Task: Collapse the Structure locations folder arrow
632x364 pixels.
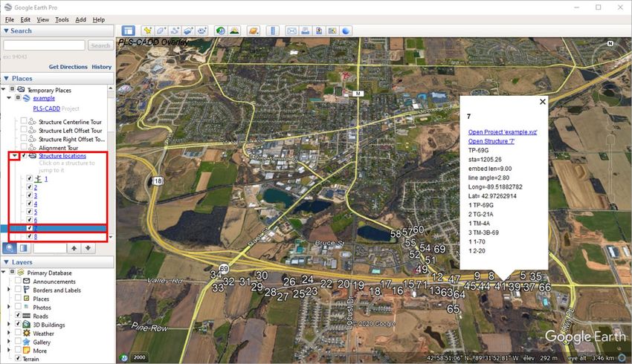Action: [x=15, y=156]
